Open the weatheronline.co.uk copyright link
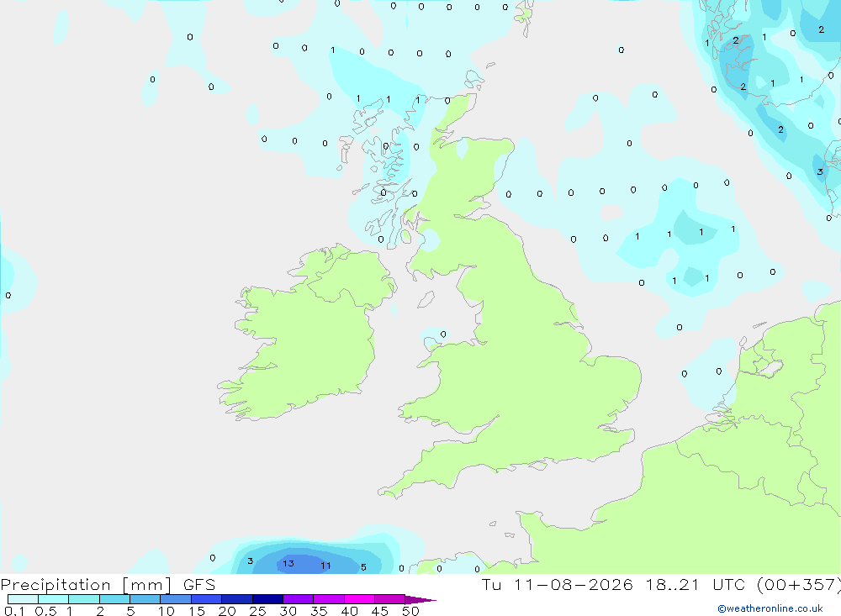Image resolution: width=841 pixels, height=616 pixels. (x=770, y=608)
